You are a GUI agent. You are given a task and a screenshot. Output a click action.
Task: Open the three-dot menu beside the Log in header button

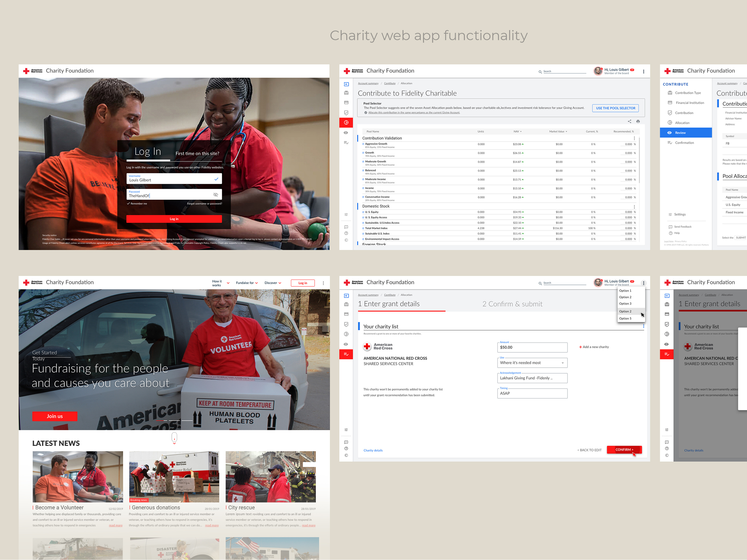(323, 283)
